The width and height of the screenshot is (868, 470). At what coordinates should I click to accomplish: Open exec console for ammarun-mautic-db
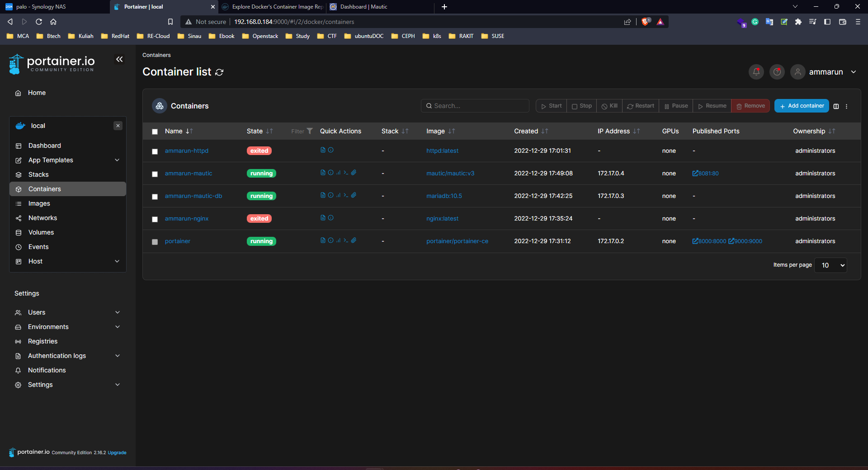[346, 195]
